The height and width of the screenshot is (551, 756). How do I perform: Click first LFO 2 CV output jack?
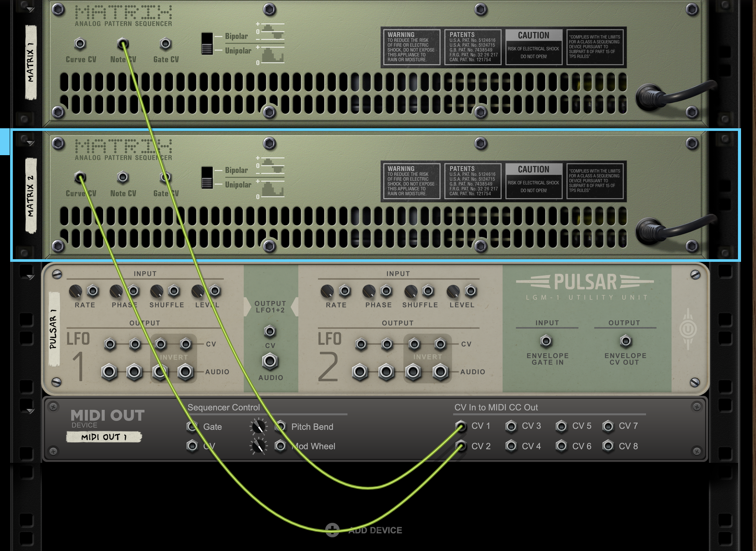[x=361, y=344]
